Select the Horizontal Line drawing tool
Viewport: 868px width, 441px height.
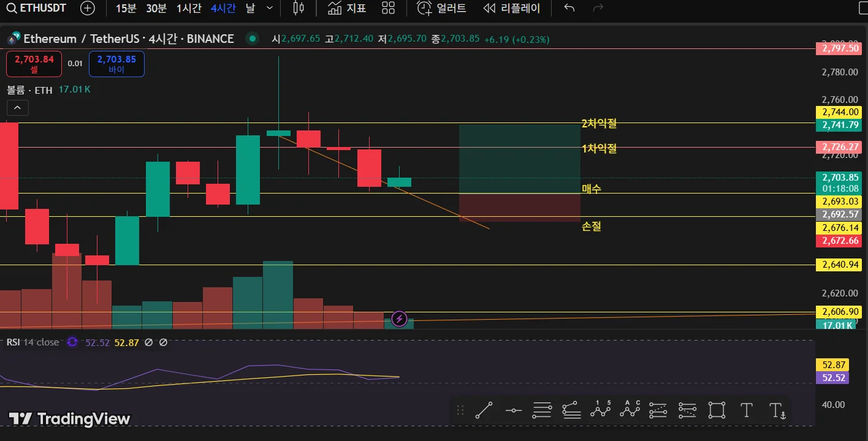[x=513, y=410]
